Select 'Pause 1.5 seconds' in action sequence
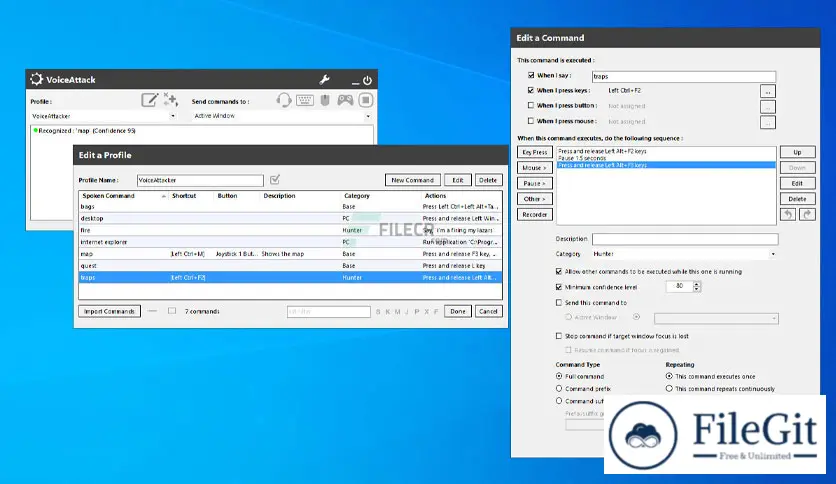The height and width of the screenshot is (484, 836). click(666, 158)
